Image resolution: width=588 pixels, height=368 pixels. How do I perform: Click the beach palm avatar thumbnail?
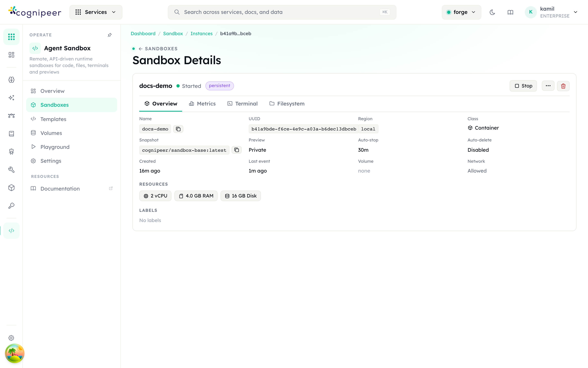pyautogui.click(x=14, y=353)
